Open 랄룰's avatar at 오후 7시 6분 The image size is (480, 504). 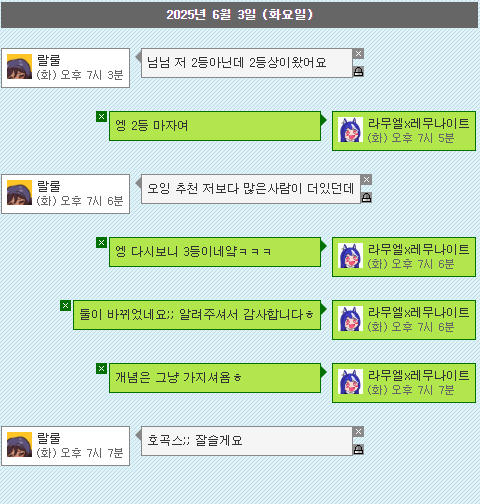(19, 193)
